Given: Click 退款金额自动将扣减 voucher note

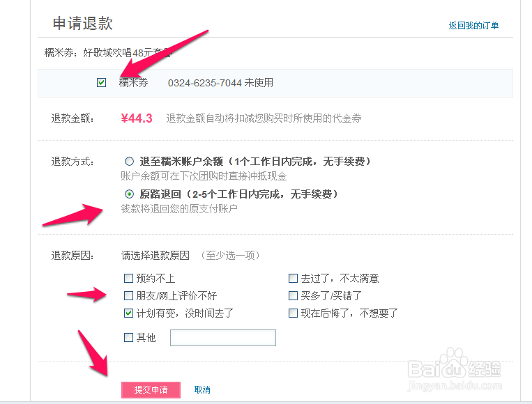Looking at the screenshot, I should tap(264, 118).
